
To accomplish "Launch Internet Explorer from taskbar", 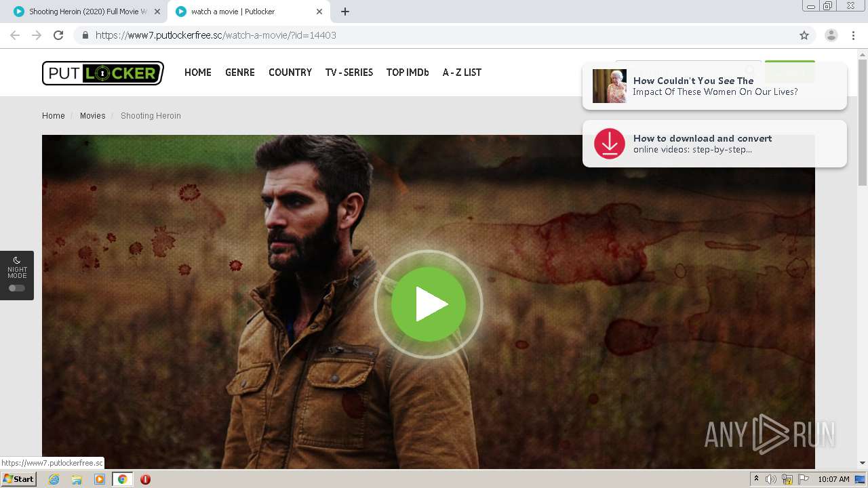I will 54,479.
